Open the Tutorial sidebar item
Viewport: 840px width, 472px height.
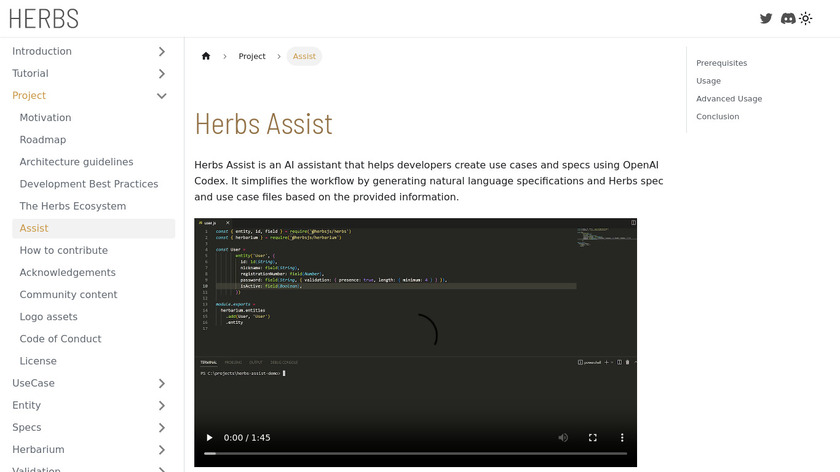point(30,73)
